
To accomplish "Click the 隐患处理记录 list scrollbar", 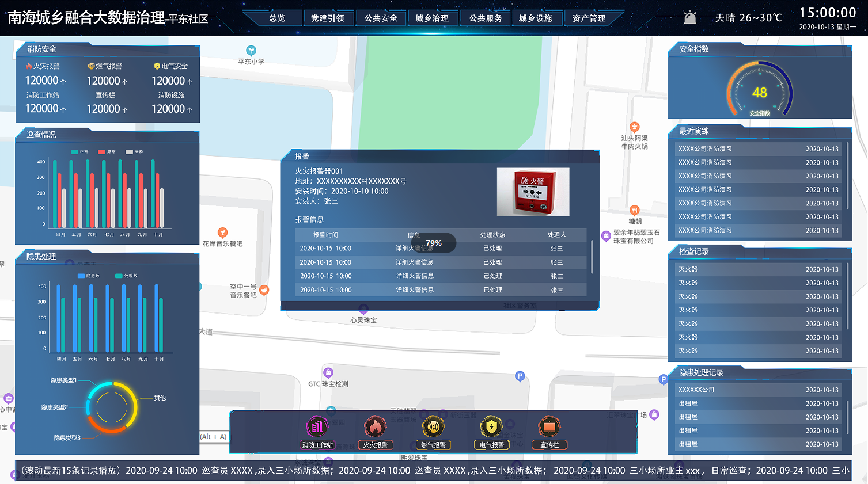I will point(847,418).
